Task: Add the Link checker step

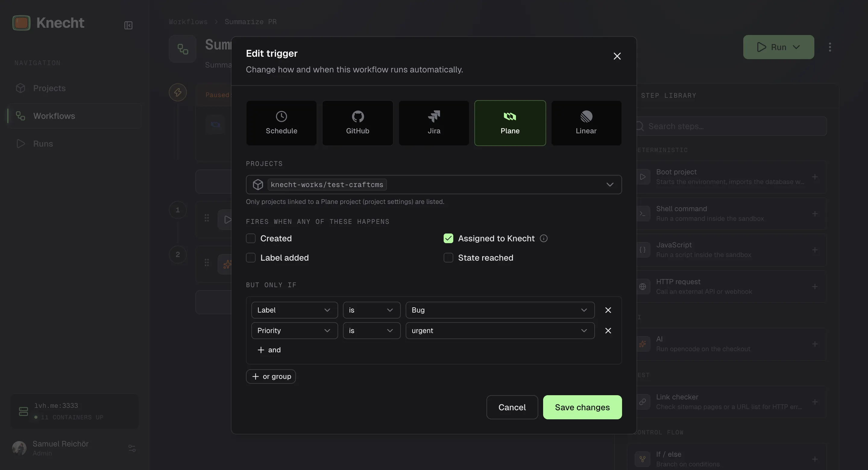Action: (x=815, y=402)
